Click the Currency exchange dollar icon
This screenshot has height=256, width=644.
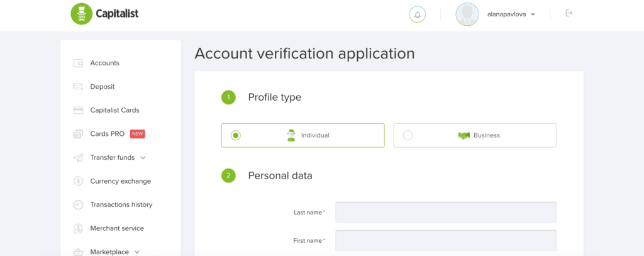pos(78,181)
